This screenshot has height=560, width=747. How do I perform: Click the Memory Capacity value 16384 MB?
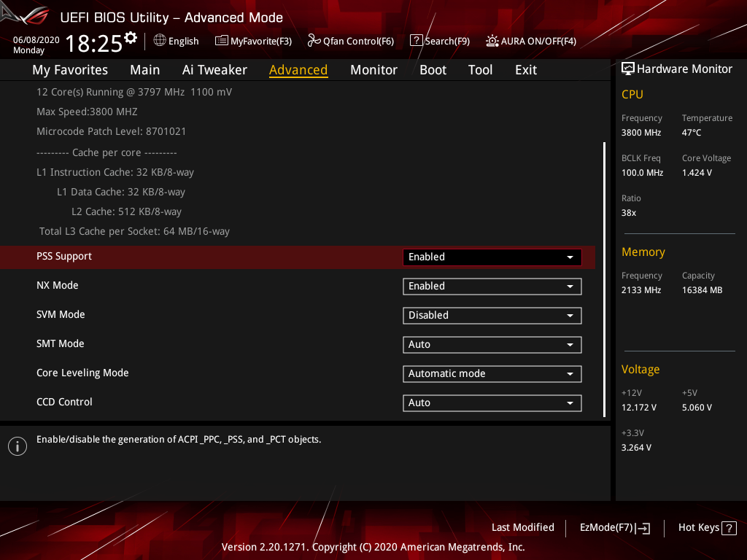(702, 290)
